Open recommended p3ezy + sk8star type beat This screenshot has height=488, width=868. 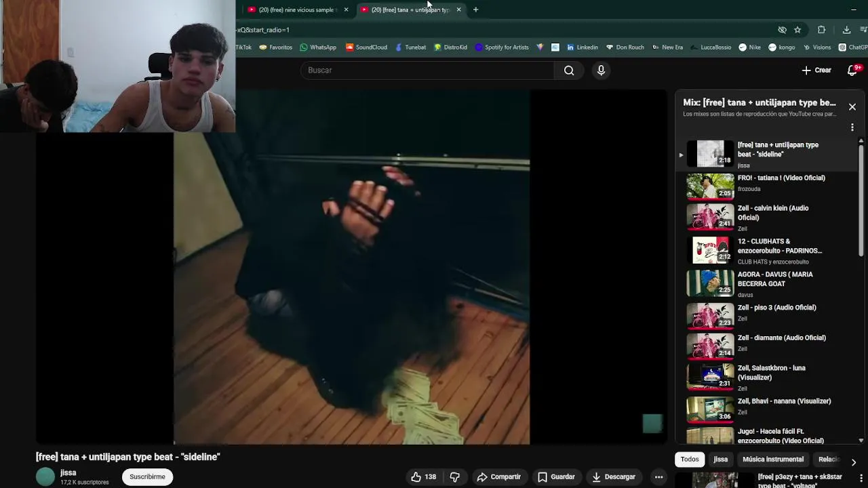tap(768, 481)
